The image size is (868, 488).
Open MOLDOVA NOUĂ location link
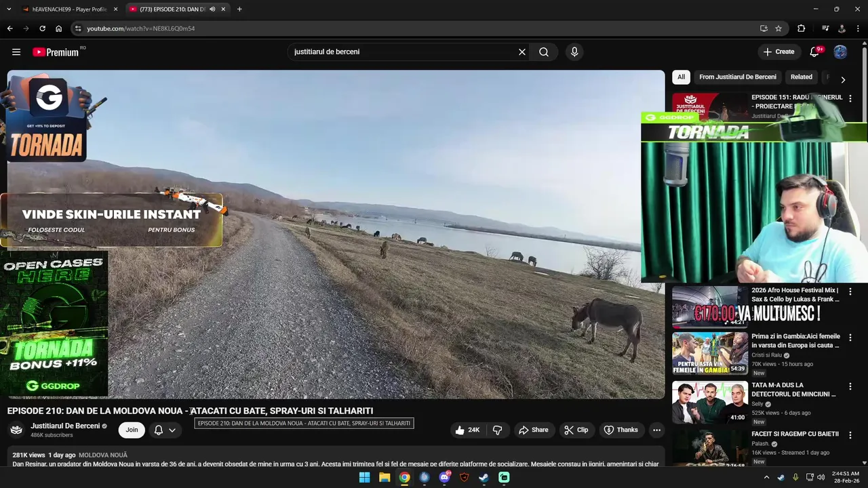(103, 455)
